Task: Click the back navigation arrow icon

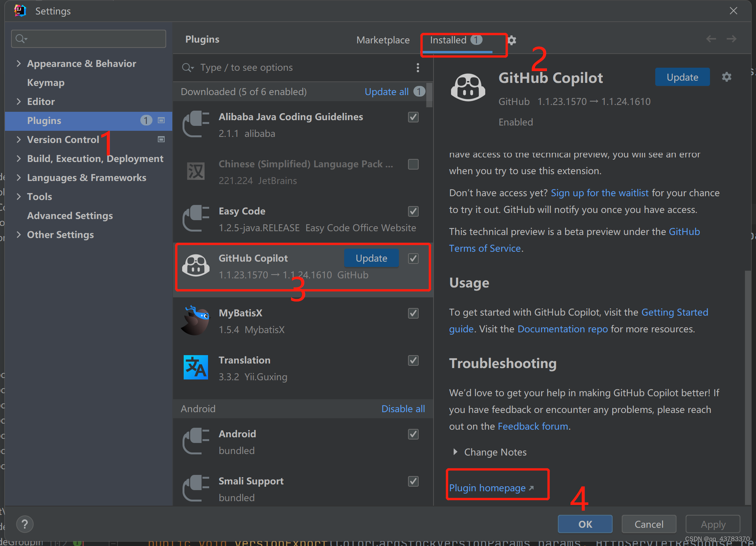Action: tap(711, 39)
